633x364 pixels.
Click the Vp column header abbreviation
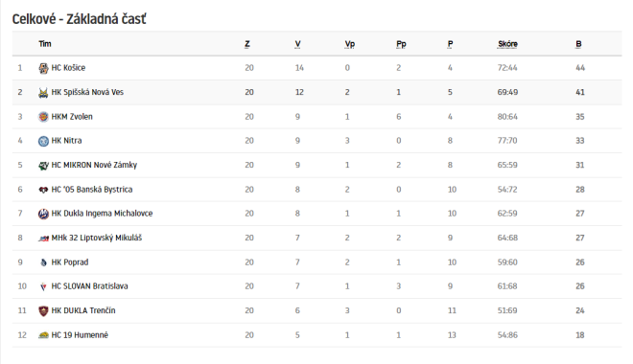click(350, 44)
